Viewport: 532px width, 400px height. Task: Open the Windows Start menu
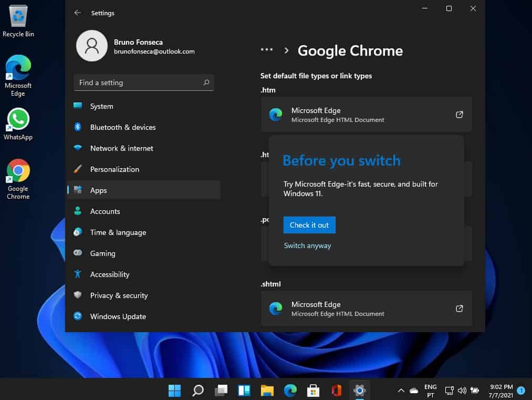coord(175,391)
